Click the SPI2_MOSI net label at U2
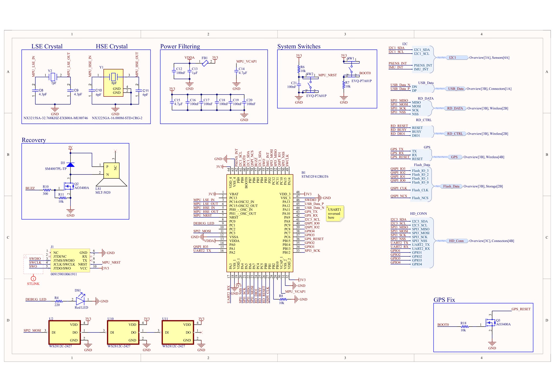Image resolution: width=555 pixels, height=392 pixels. point(33,330)
